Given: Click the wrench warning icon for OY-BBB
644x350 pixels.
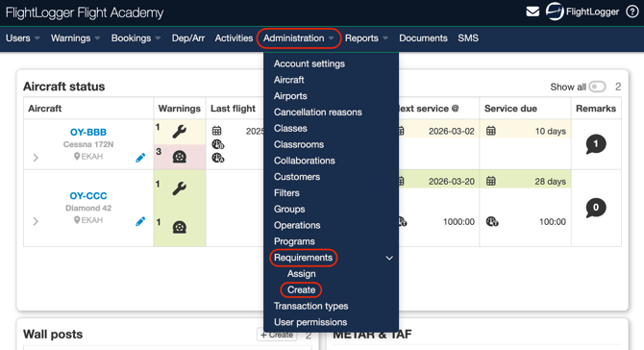Looking at the screenshot, I should pos(179,132).
